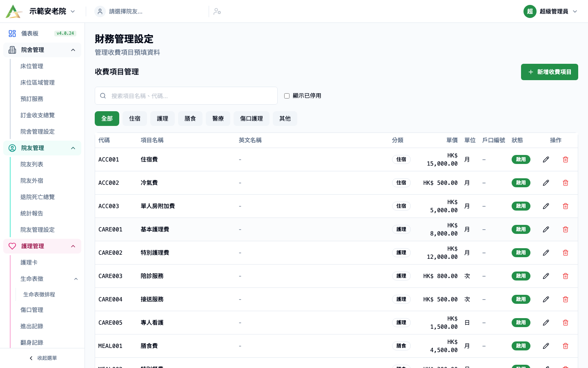
Task: Open the 請選擇院友 resident selector
Action: [149, 11]
